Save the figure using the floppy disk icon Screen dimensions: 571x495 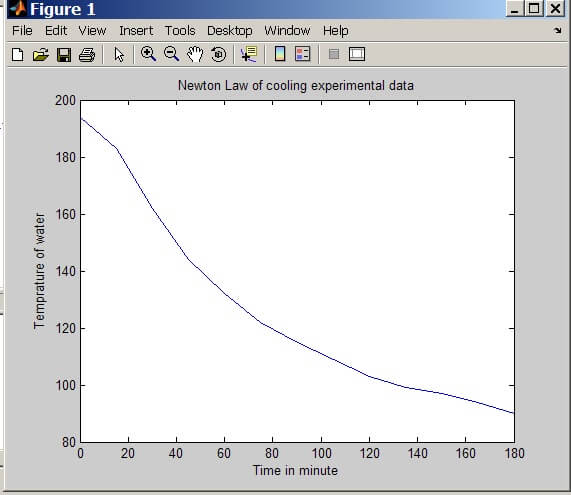click(x=64, y=55)
